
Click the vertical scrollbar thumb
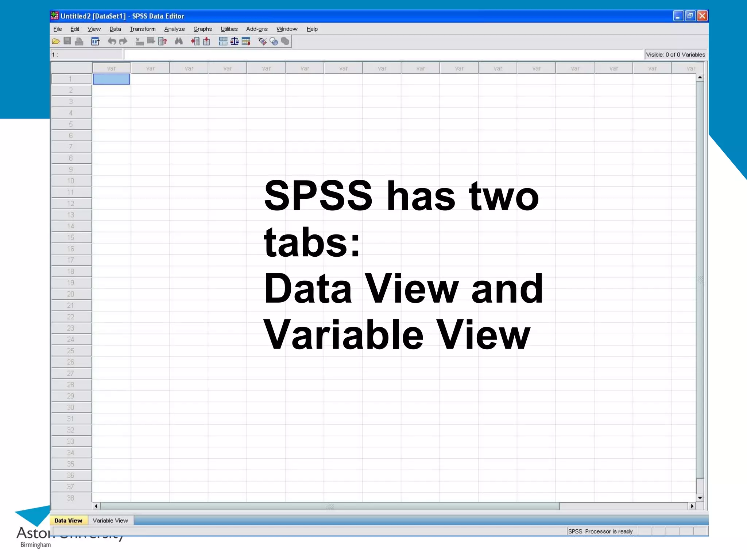click(700, 280)
